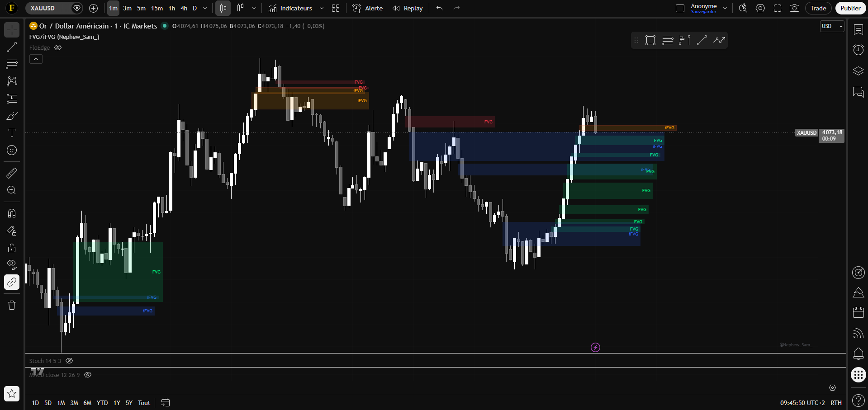Expand the chart style dropdown arrow
This screenshot has width=868, height=410.
254,8
